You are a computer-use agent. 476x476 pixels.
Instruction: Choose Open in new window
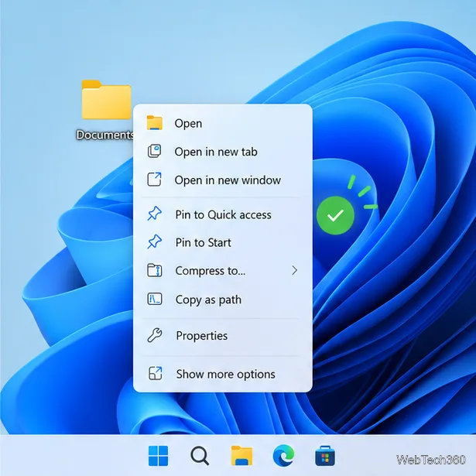click(222, 180)
